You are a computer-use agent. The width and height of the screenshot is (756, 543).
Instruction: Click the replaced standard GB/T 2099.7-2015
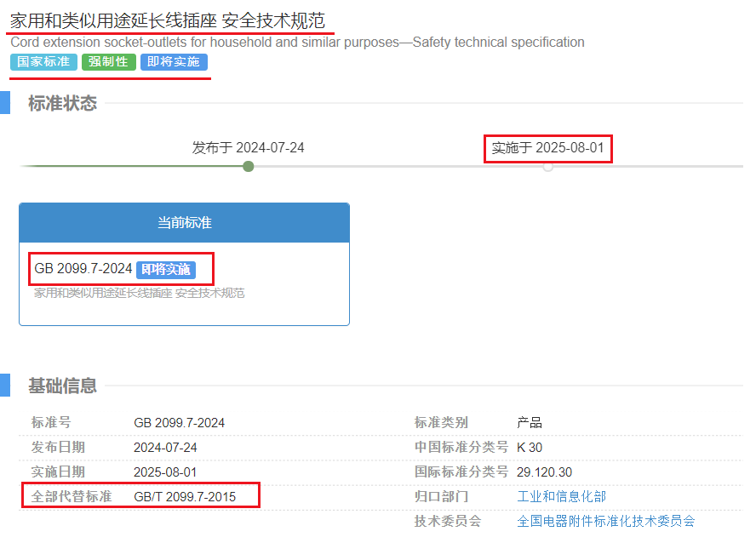[x=185, y=496]
